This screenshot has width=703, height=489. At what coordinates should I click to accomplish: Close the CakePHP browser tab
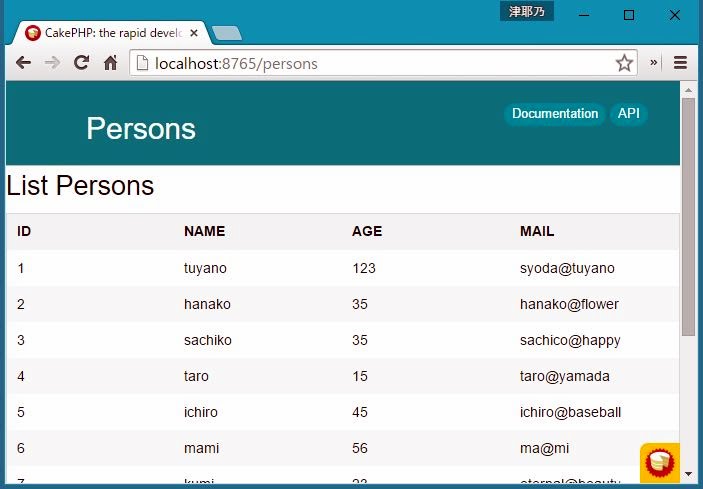194,33
